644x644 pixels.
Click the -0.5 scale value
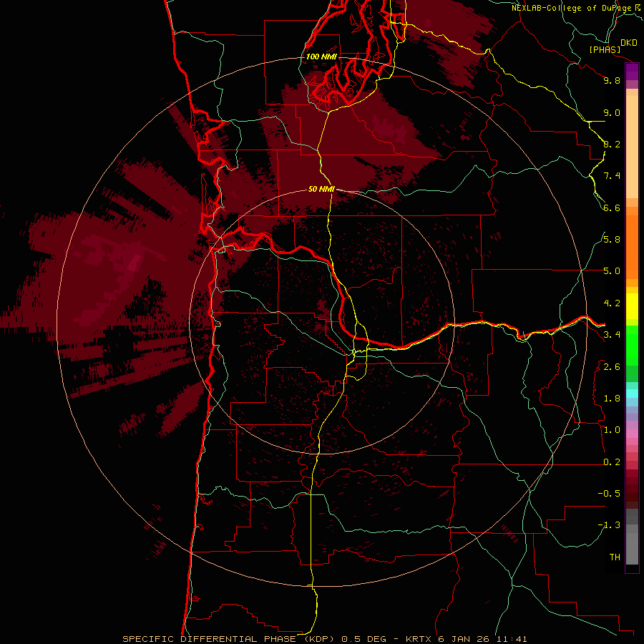[x=609, y=494]
